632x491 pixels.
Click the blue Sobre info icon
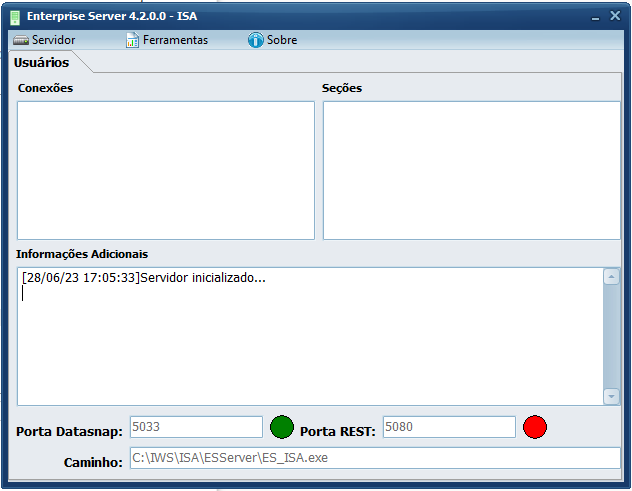click(x=255, y=40)
